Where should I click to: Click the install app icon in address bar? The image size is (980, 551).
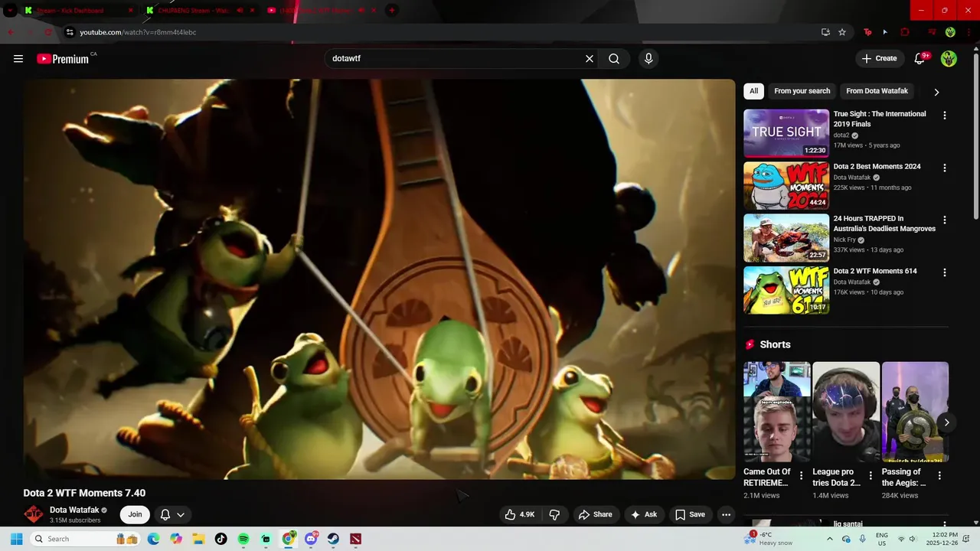point(825,32)
